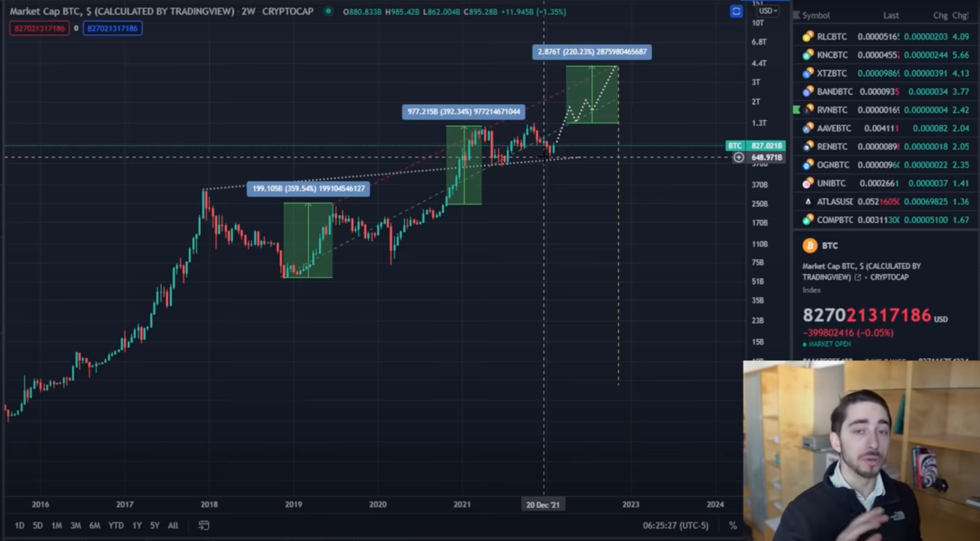Screen dimensions: 980x541
Task: Click the RVNBTC coin icon
Action: [x=809, y=109]
